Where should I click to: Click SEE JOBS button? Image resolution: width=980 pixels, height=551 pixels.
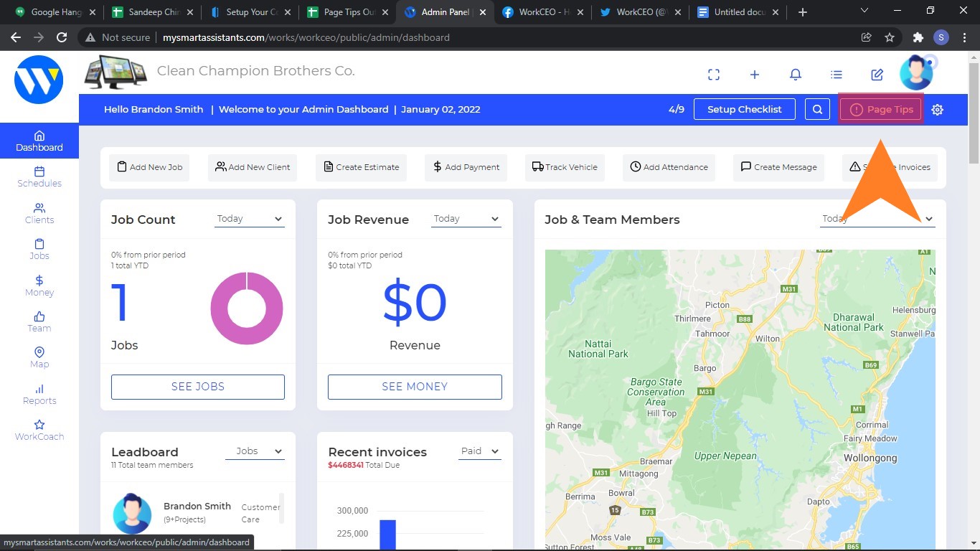click(x=198, y=387)
